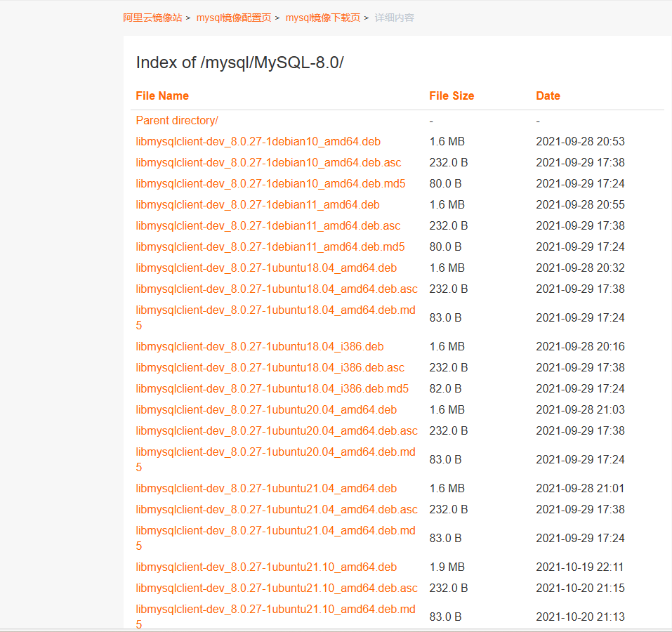Image resolution: width=672 pixels, height=632 pixels.
Task: Click date 2021-09-28 20:53
Action: tap(580, 141)
